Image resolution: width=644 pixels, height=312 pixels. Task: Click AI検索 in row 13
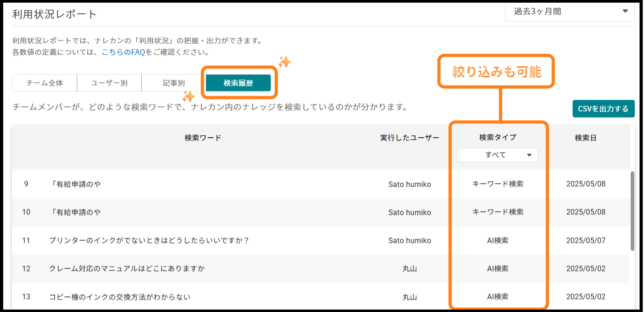[498, 297]
